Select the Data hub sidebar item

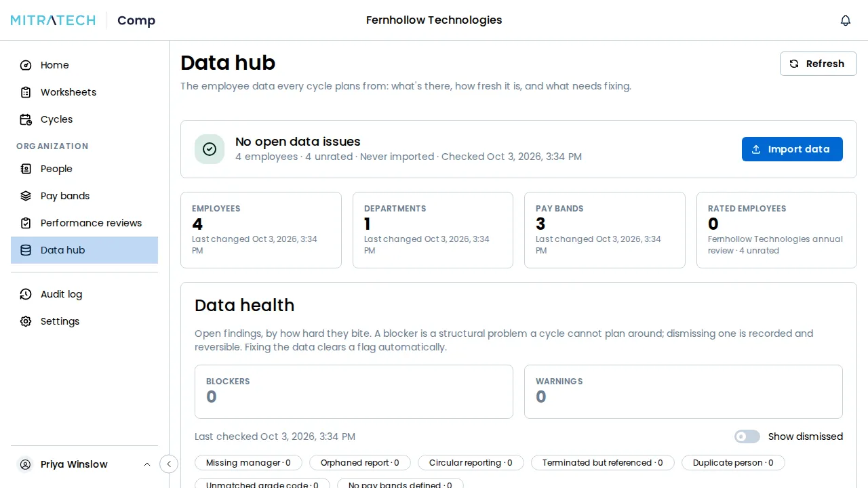click(x=85, y=250)
